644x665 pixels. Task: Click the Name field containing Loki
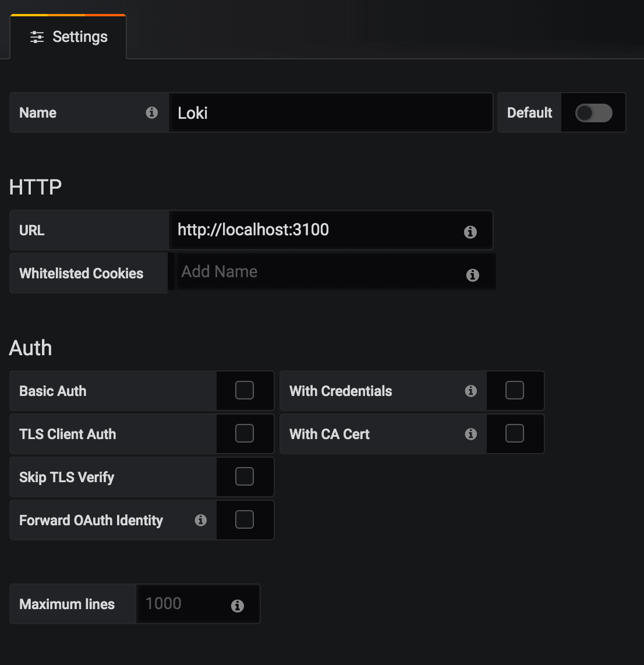coord(330,113)
